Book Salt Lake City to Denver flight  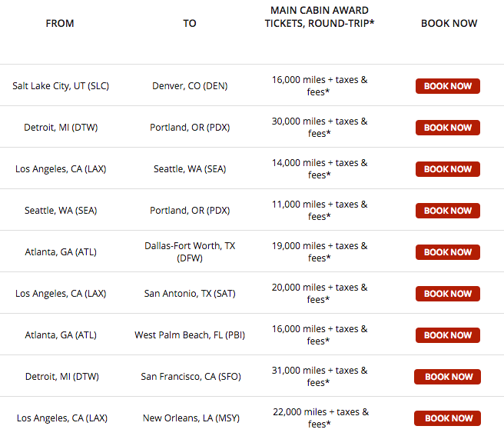pos(447,86)
